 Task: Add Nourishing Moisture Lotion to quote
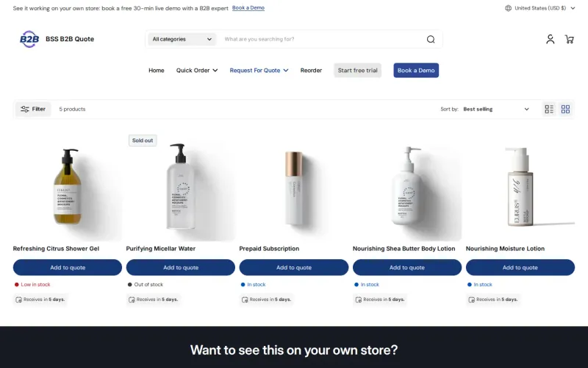tap(520, 267)
